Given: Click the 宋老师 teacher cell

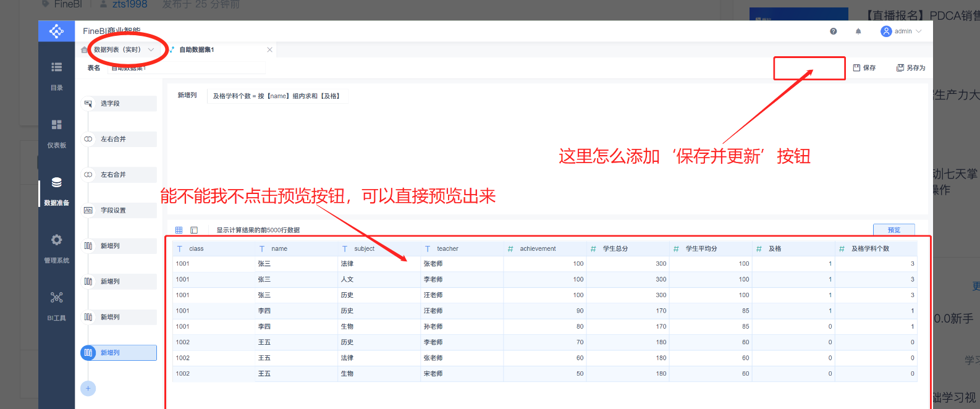Looking at the screenshot, I should point(462,374).
